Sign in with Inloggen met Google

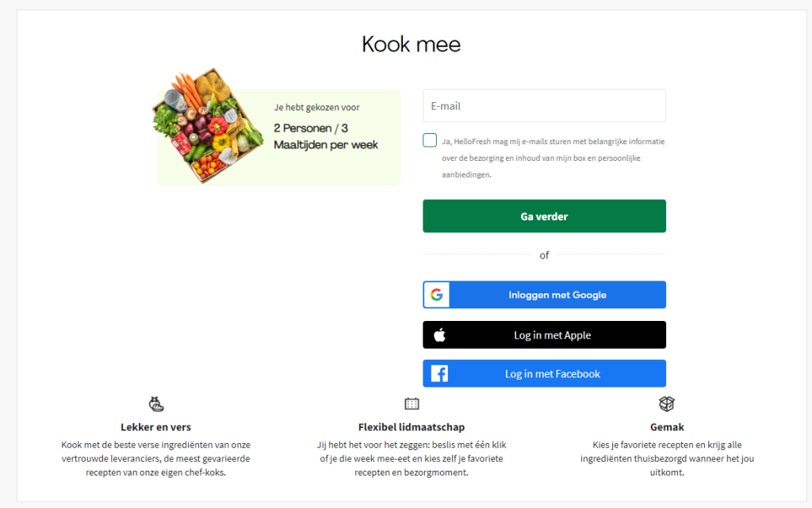point(557,295)
